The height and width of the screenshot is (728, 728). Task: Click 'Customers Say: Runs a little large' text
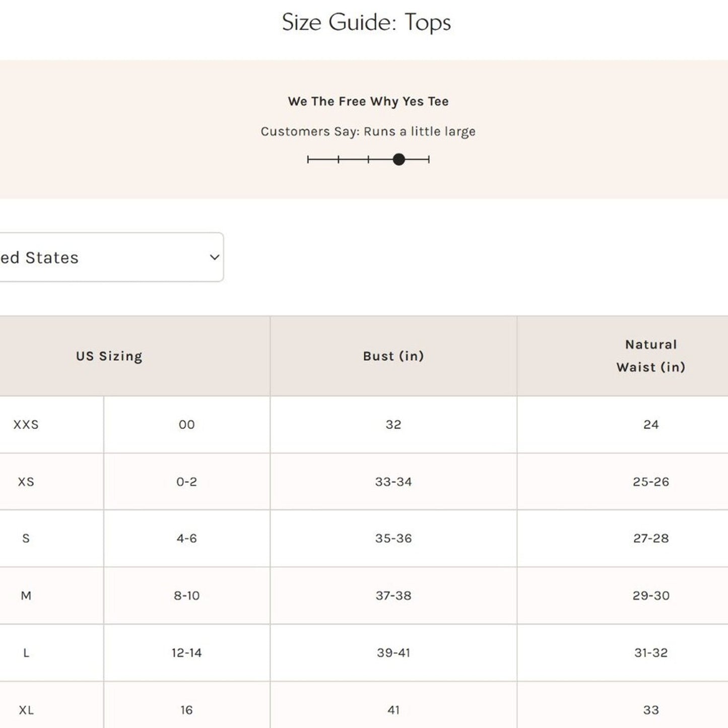368,131
